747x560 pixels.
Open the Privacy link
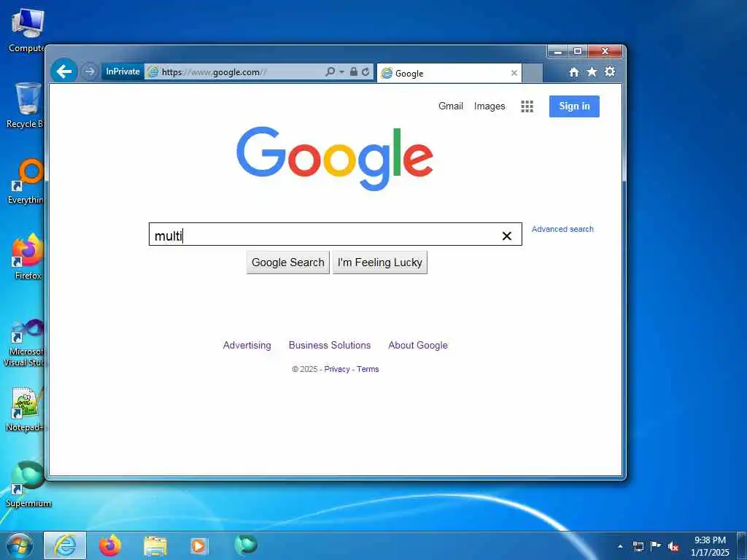[x=337, y=369]
